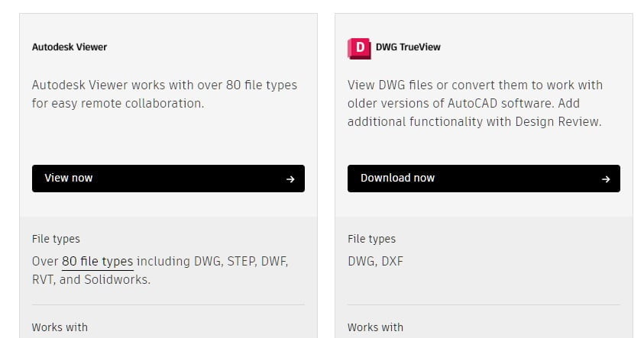Screen dimensions: 644x338
Task: Click the arrow on the Download now button
Action: coord(606,179)
